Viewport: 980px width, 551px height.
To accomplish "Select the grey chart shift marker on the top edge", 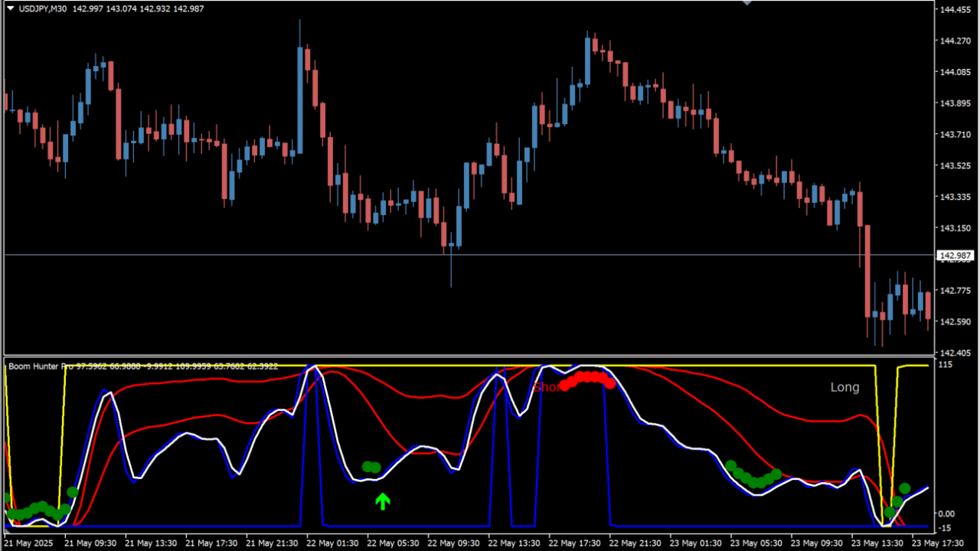I will coord(747,3).
